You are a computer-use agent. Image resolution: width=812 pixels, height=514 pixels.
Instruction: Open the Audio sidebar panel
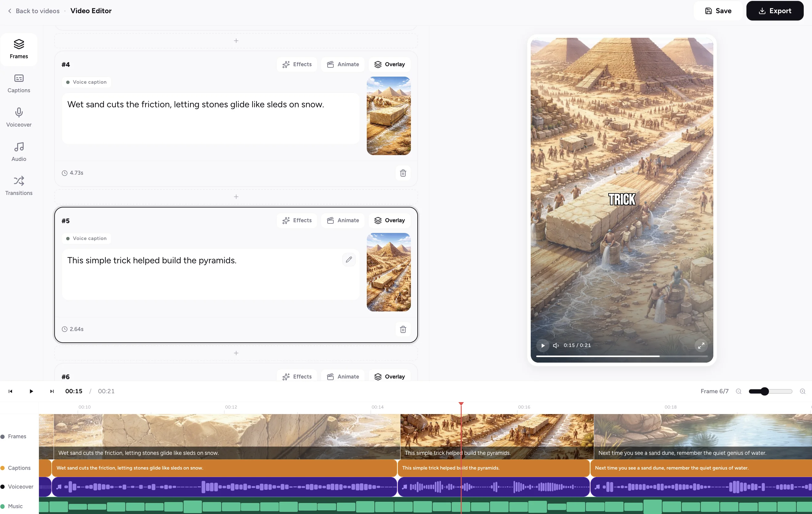19,152
